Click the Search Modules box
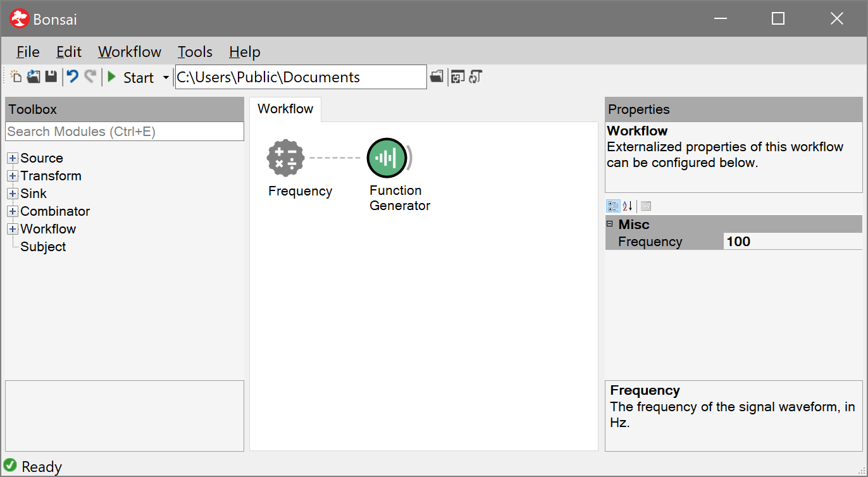Viewport: 868px width, 477px height. pos(125,132)
